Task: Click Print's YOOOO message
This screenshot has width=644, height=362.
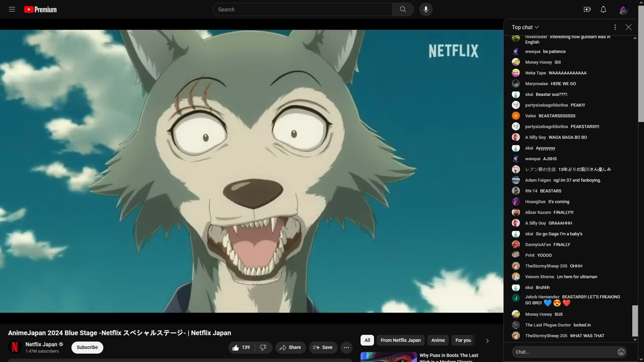Action: tap(544, 255)
